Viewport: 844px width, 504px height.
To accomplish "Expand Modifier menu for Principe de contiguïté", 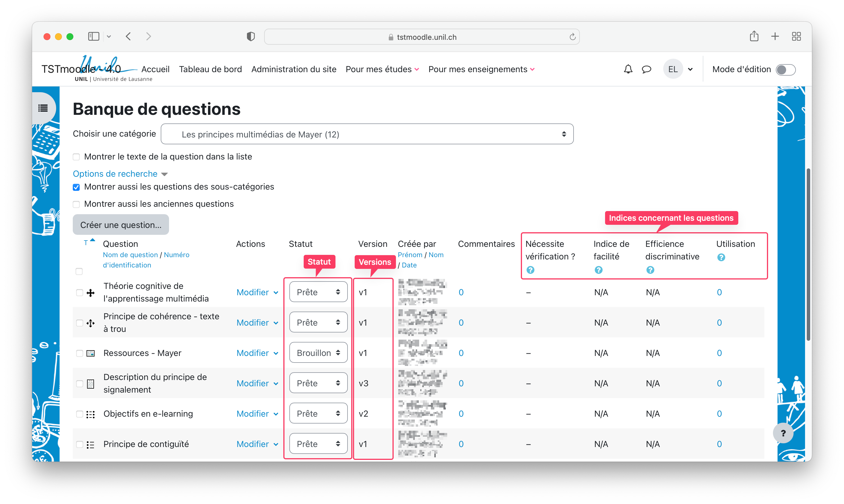I will [257, 444].
